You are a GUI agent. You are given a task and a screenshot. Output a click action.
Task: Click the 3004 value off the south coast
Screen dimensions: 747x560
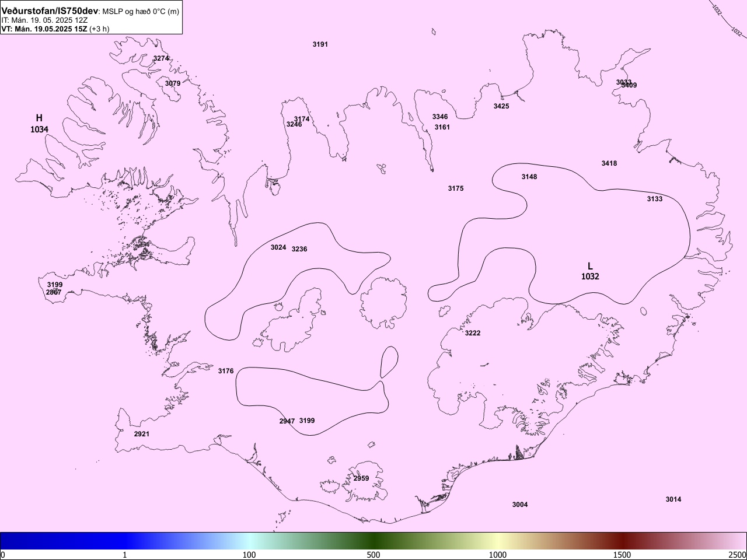click(520, 505)
